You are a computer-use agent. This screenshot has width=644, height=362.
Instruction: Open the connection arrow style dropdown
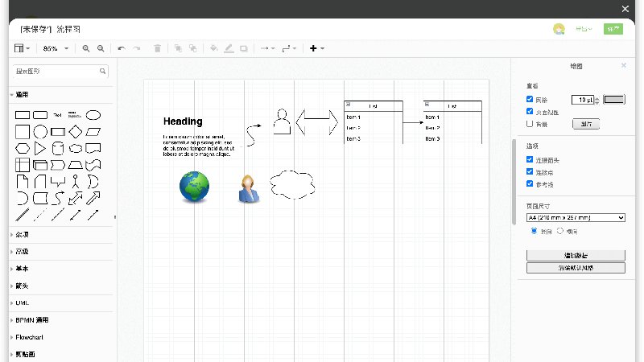tap(267, 48)
